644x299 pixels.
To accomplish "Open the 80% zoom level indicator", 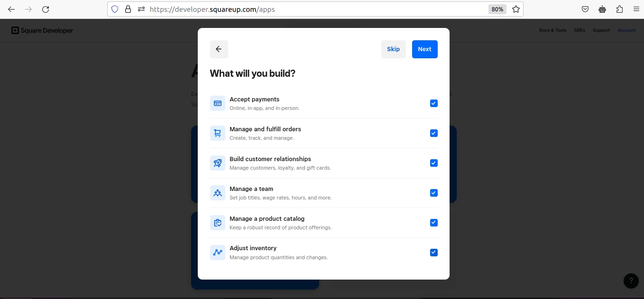I will [x=497, y=9].
